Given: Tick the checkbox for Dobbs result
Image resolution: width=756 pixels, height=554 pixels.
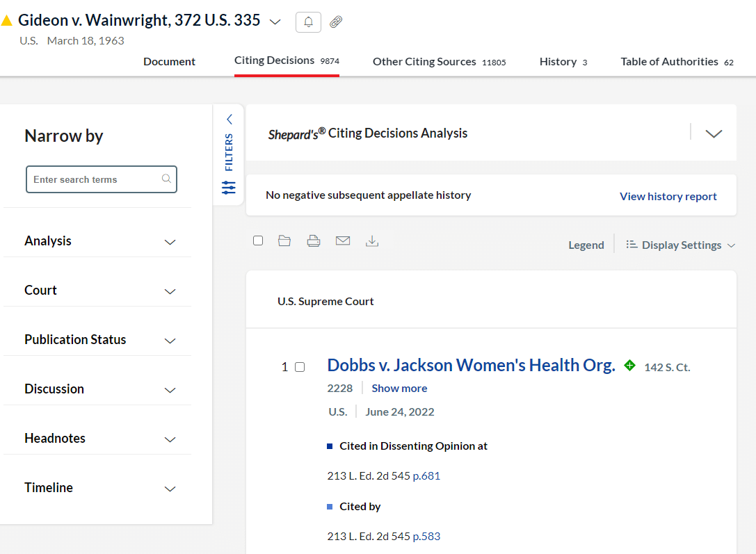Looking at the screenshot, I should 300,367.
